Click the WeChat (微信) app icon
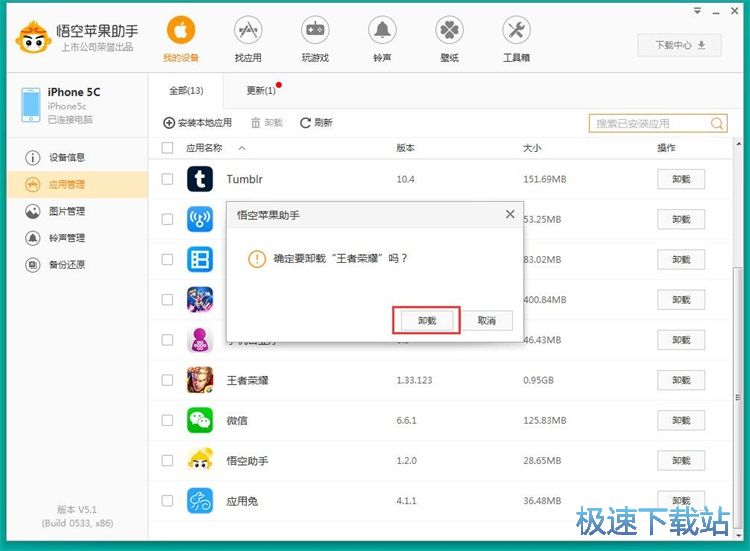750x551 pixels. pyautogui.click(x=200, y=420)
